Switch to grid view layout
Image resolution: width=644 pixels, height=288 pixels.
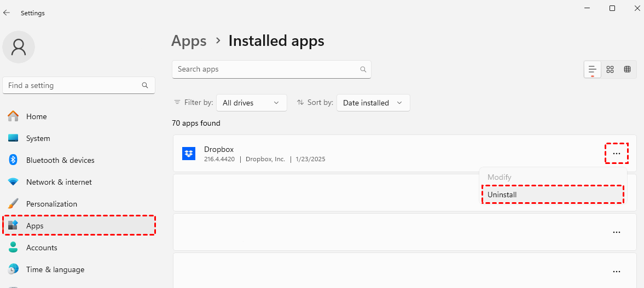click(x=610, y=69)
